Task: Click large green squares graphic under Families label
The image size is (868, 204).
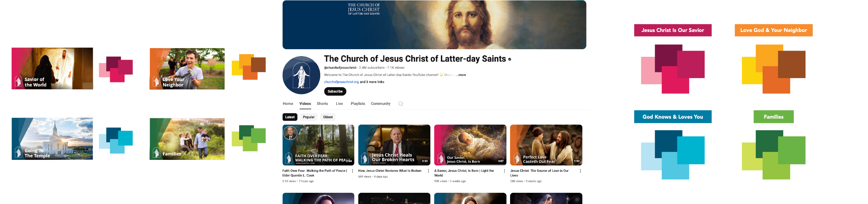Action: point(773,155)
